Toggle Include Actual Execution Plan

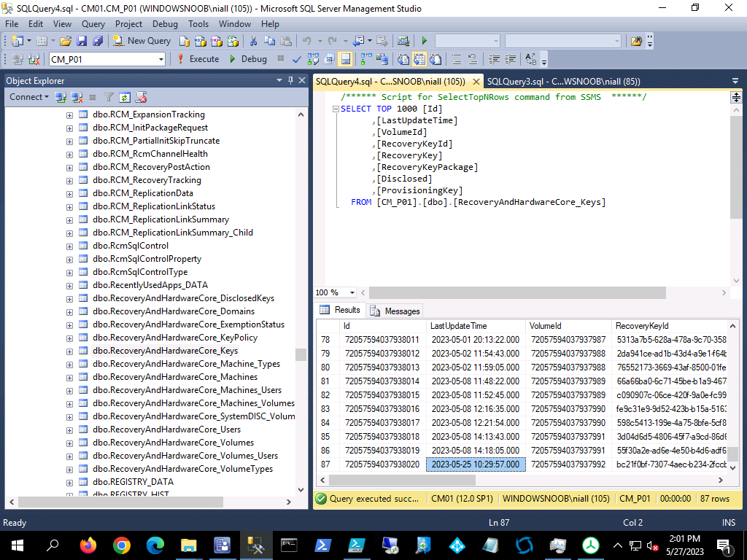coord(366,60)
